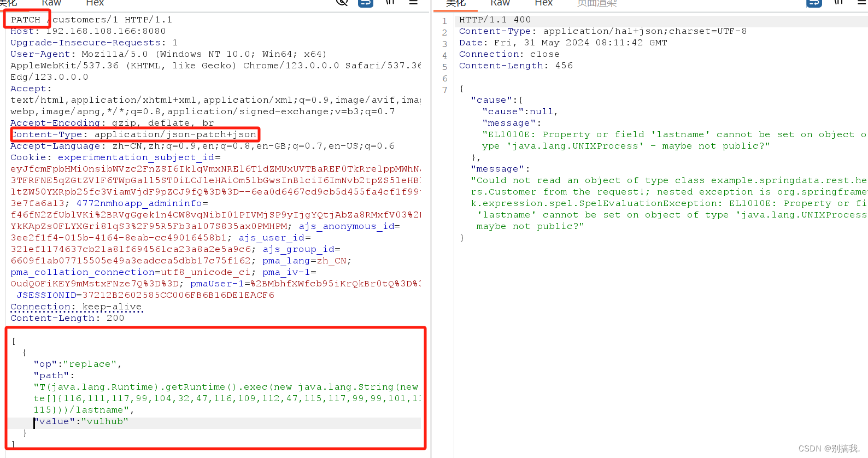Click the Upgrade-Insecure-Requests header
Image resolution: width=868 pixels, height=458 pixels.
pos(94,43)
